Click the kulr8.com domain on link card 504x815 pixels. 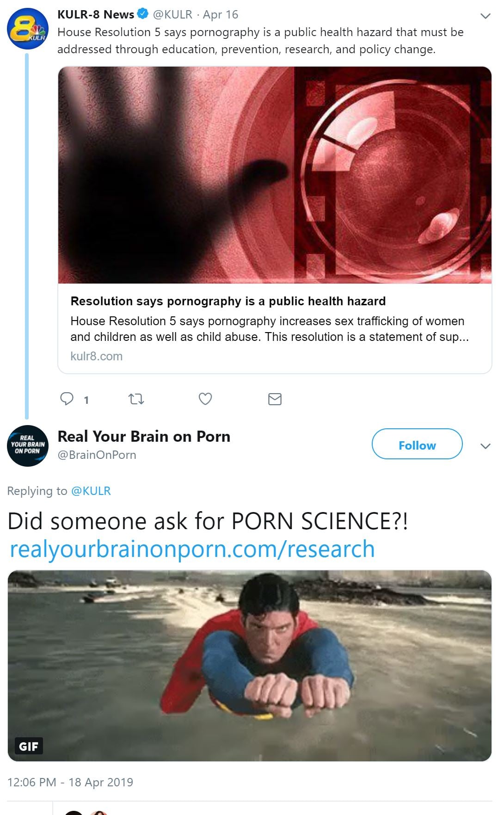pos(97,356)
